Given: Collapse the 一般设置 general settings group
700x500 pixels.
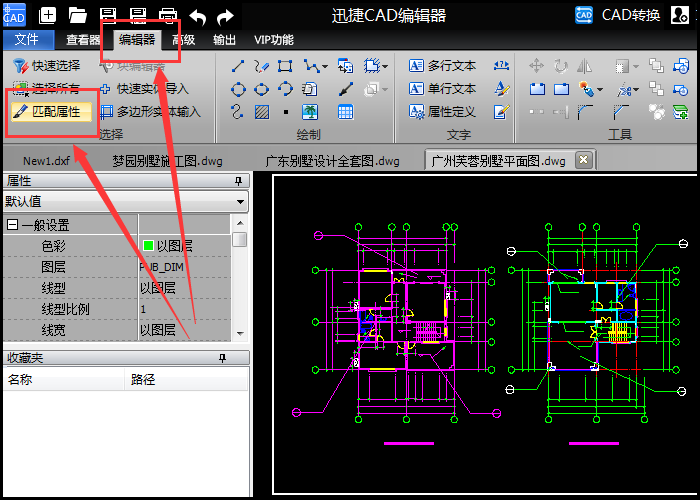Looking at the screenshot, I should (12, 225).
